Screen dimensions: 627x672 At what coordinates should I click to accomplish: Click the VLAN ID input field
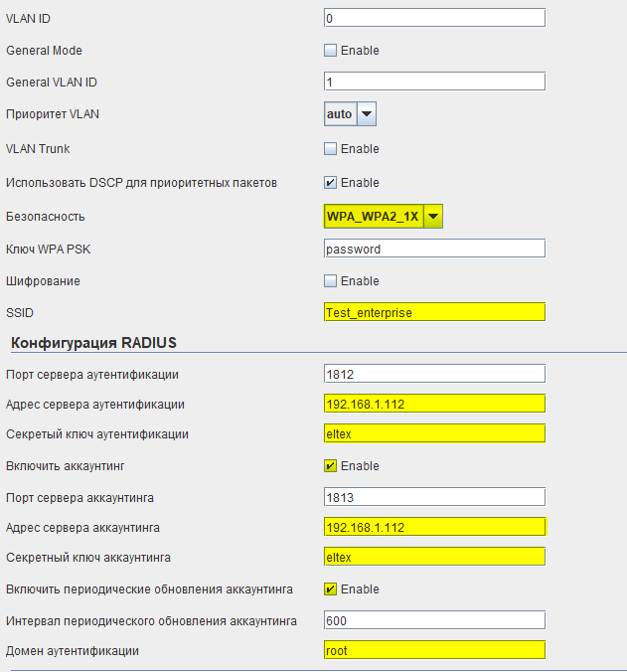tap(434, 18)
